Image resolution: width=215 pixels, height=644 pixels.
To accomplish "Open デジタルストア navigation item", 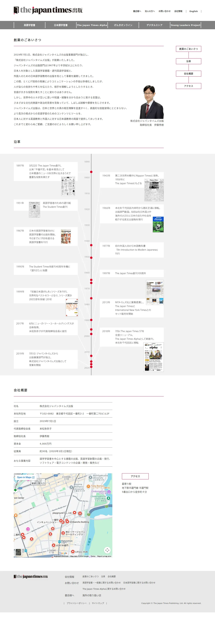I will 154,25.
